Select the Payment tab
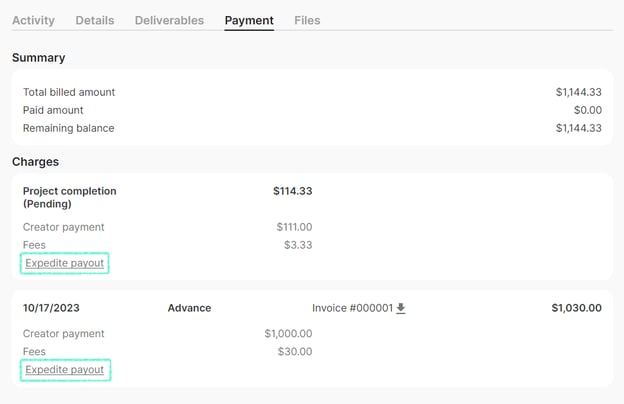This screenshot has height=404, width=624. 249,20
